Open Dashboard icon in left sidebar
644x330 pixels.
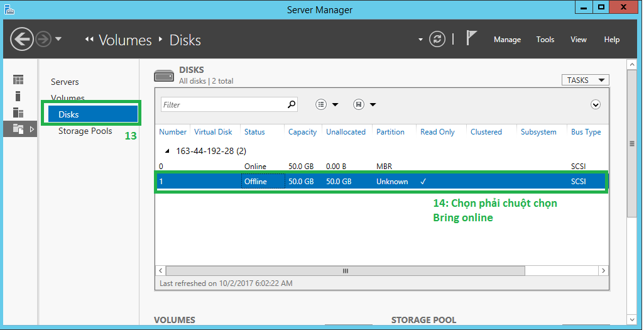[18, 80]
